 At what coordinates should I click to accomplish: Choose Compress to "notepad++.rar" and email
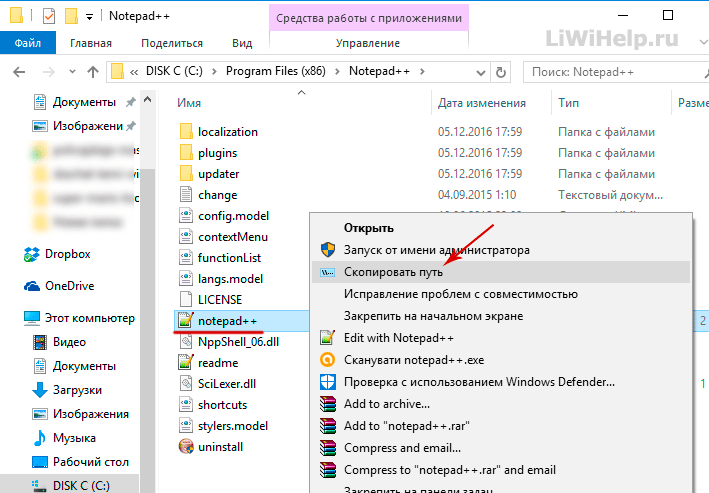pos(501,470)
